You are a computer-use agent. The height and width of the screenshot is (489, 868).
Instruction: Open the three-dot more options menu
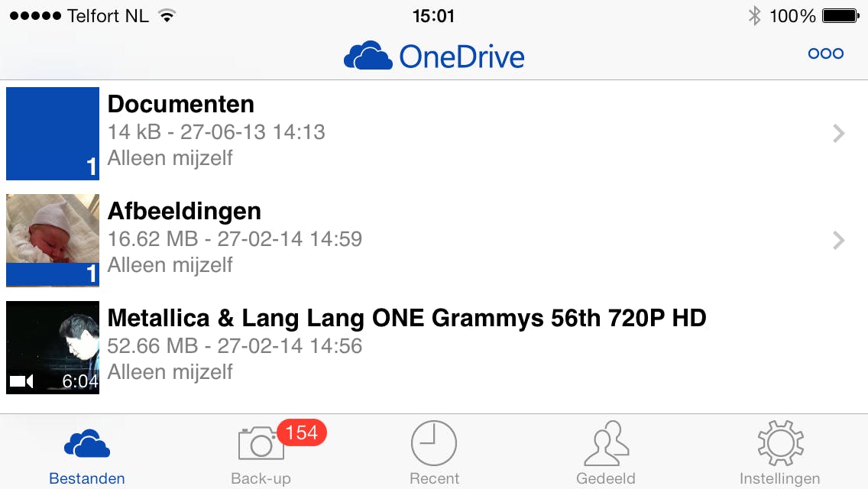pos(825,53)
